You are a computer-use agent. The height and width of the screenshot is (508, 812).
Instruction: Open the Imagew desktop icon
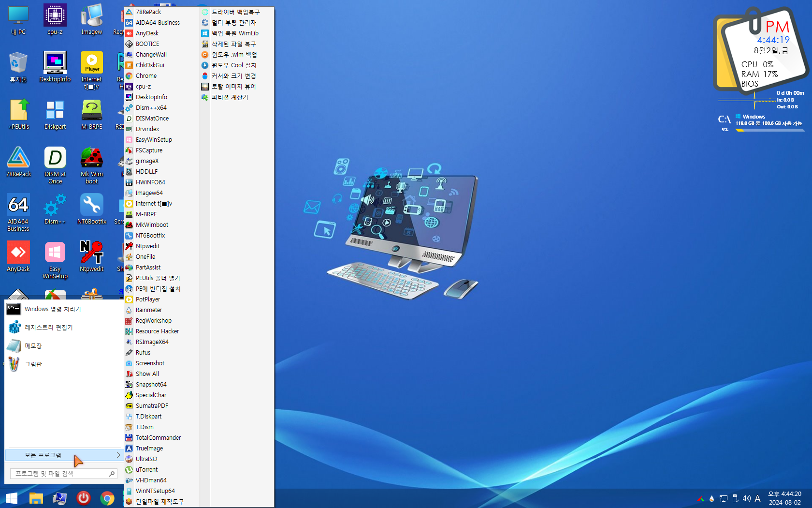point(92,20)
